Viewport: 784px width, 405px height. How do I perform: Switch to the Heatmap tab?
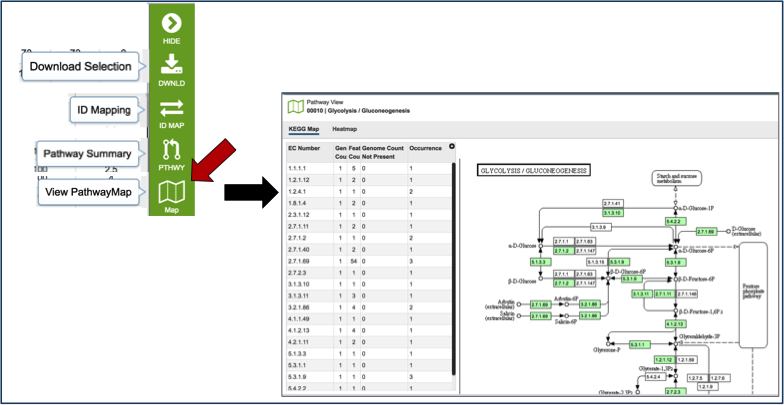coord(344,129)
